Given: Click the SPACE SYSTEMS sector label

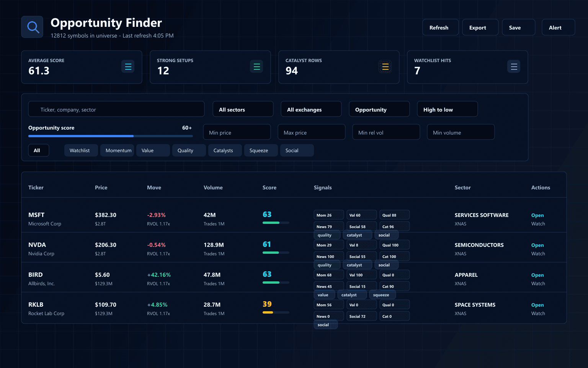Looking at the screenshot, I should [x=475, y=305].
